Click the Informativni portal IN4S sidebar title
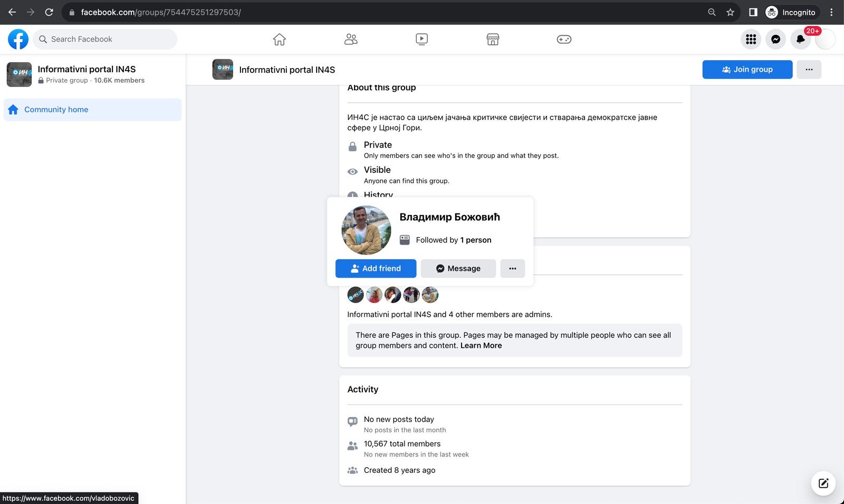 [87, 69]
